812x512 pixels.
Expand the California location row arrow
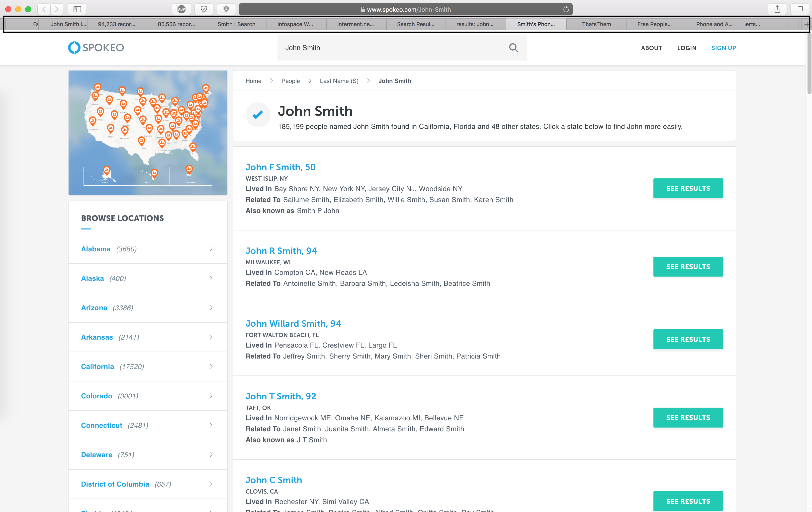(x=211, y=366)
